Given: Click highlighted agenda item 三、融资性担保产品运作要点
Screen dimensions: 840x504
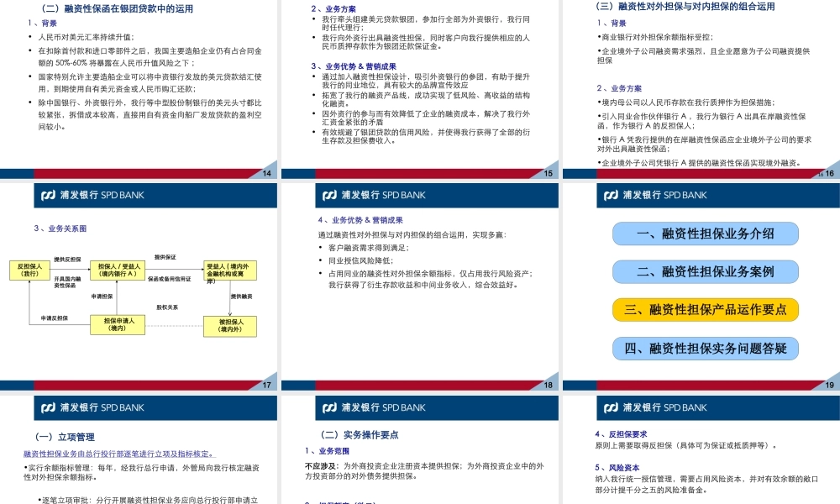Looking at the screenshot, I should (705, 310).
